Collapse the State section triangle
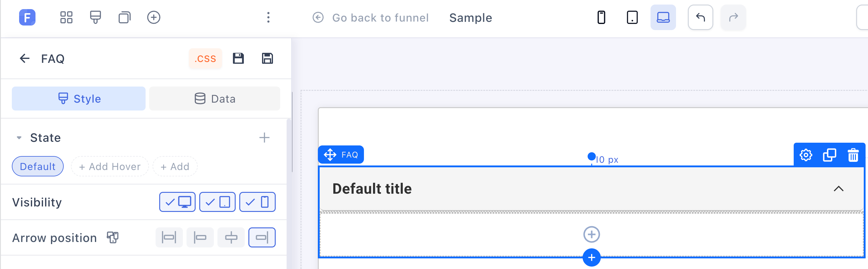The height and width of the screenshot is (269, 868). pos(19,138)
